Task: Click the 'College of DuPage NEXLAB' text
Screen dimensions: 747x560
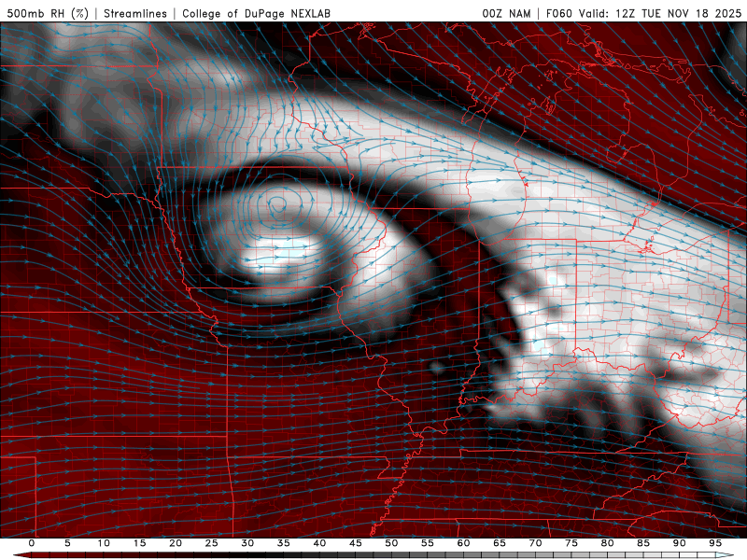Action: pyautogui.click(x=256, y=13)
